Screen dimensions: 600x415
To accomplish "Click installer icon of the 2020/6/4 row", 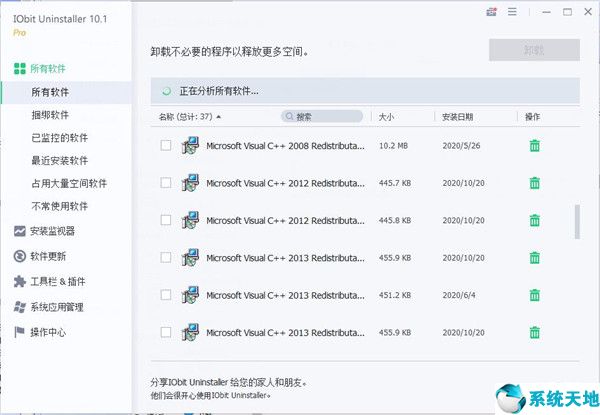I will 190,295.
